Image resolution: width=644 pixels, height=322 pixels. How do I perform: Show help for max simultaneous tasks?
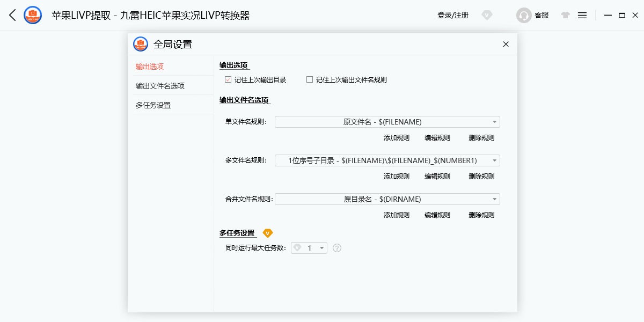pyautogui.click(x=337, y=248)
